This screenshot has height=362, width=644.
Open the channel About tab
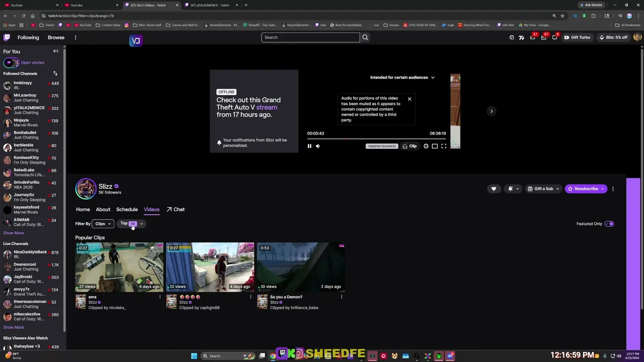(x=103, y=210)
